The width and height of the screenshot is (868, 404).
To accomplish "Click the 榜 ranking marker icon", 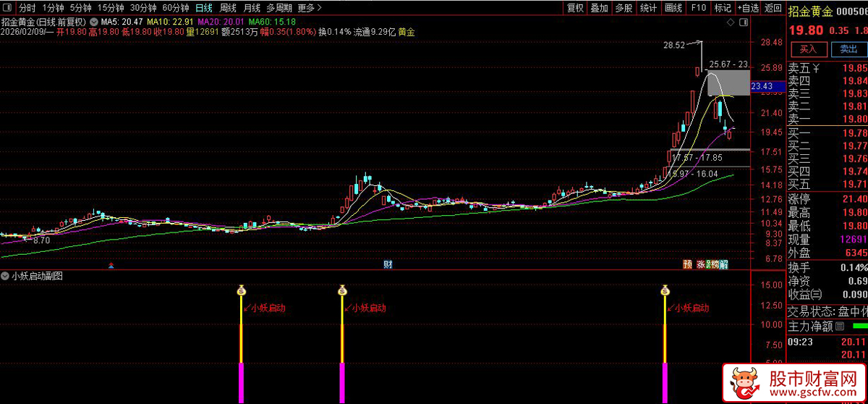I will pos(715,264).
